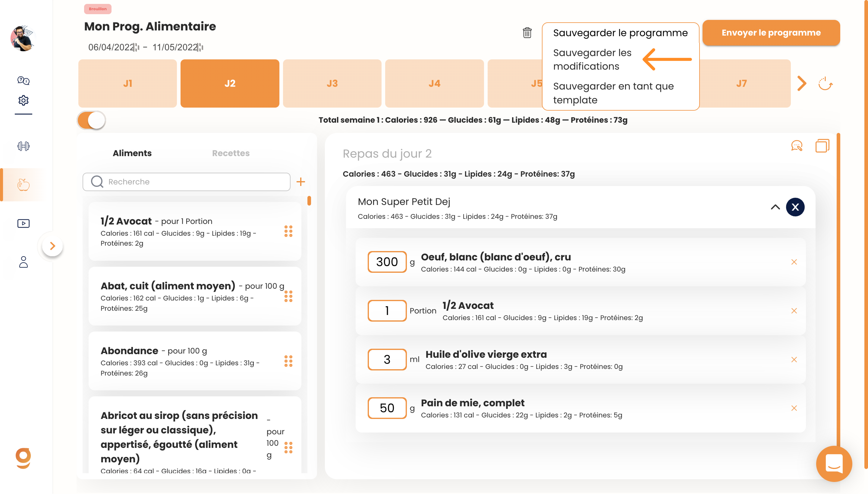868x494 pixels.
Task: Click the search magnifier icon
Action: 97,182
